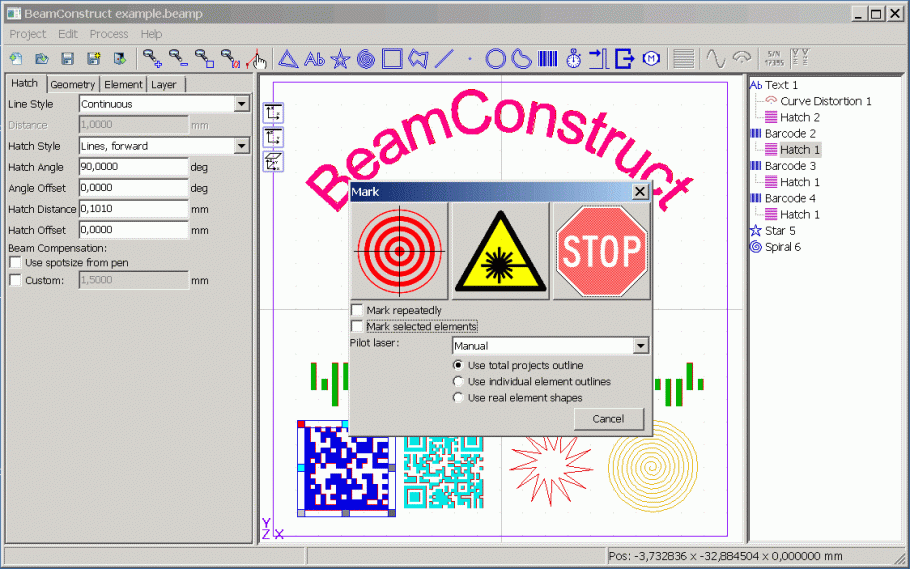Select Barcode 3 in the element tree

[x=790, y=165]
